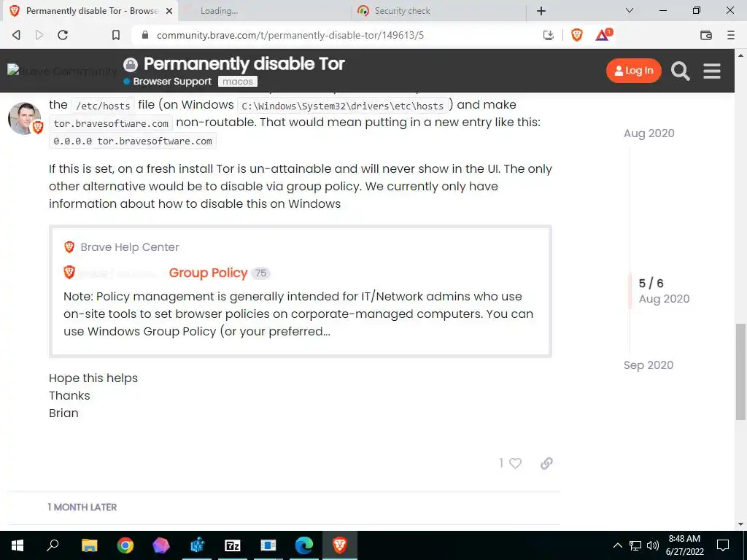Open Brave browser main menu button
Viewport: 747px width, 560px height.
[x=731, y=35]
